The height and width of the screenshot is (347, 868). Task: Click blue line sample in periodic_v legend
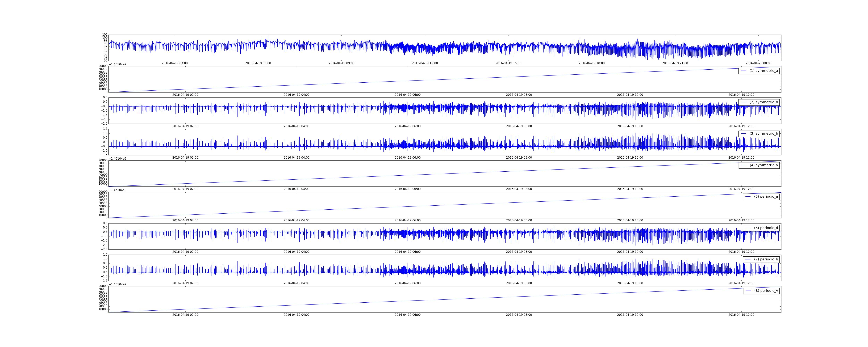(x=748, y=291)
